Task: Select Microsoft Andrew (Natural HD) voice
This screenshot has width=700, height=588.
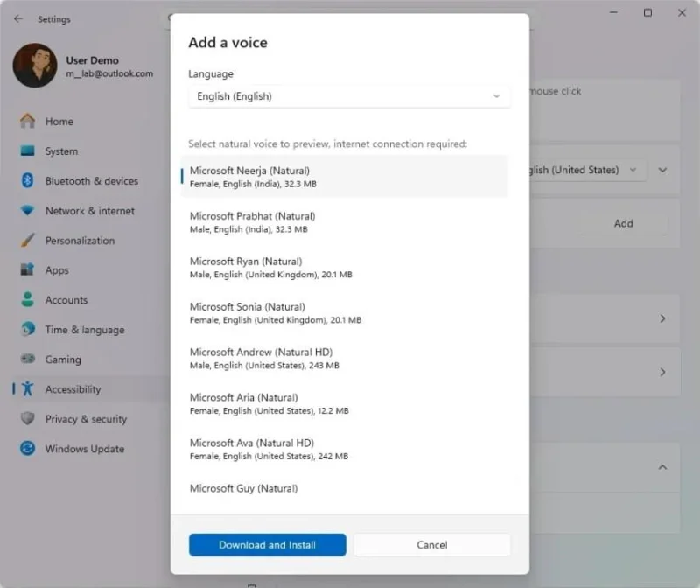Action: pos(344,358)
